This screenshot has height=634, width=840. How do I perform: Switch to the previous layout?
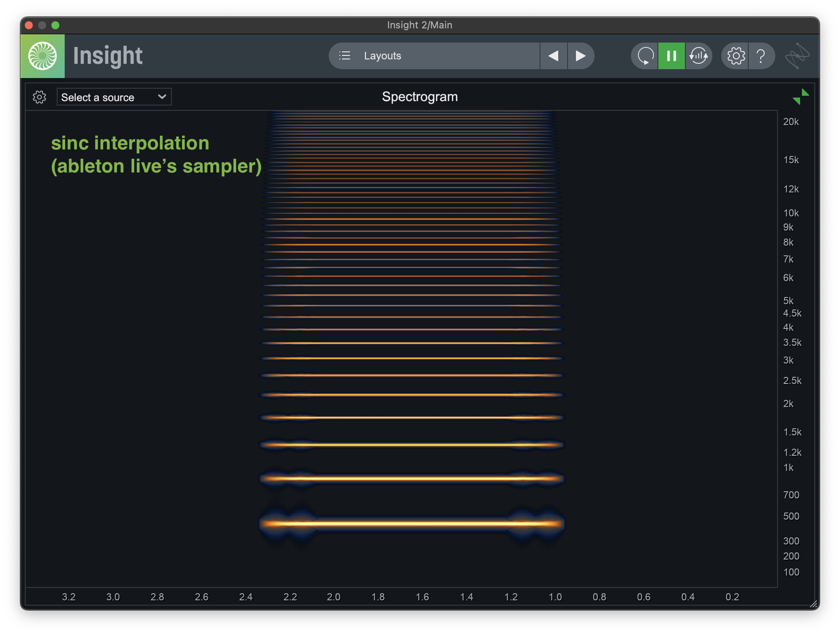[x=553, y=56]
